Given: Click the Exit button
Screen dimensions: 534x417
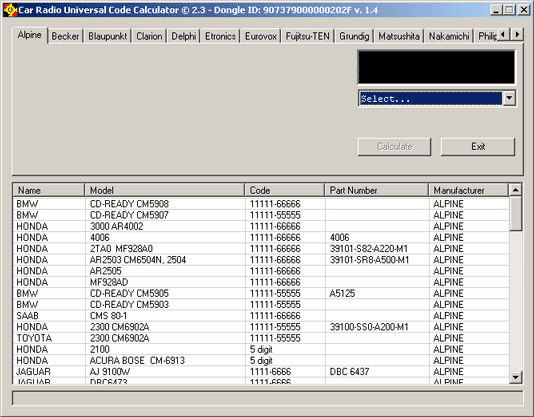Looking at the screenshot, I should 478,146.
